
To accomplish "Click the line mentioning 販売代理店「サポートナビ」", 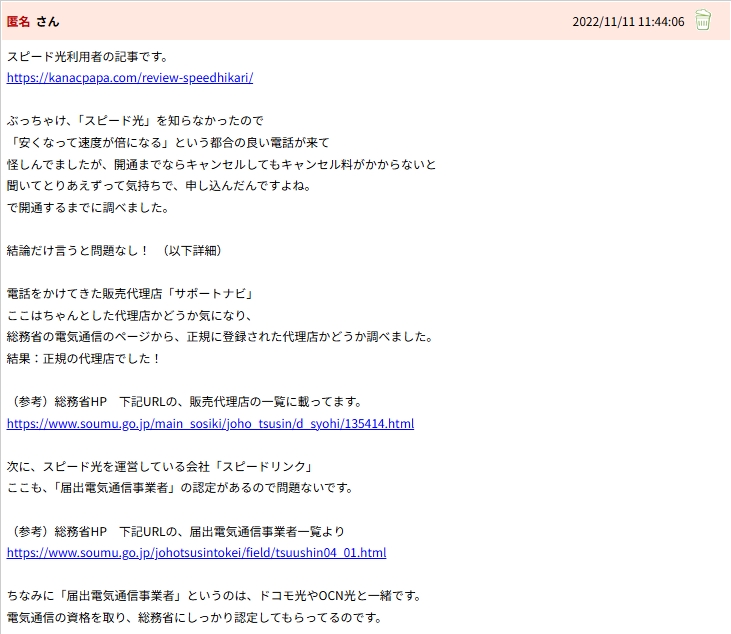I will (130, 294).
